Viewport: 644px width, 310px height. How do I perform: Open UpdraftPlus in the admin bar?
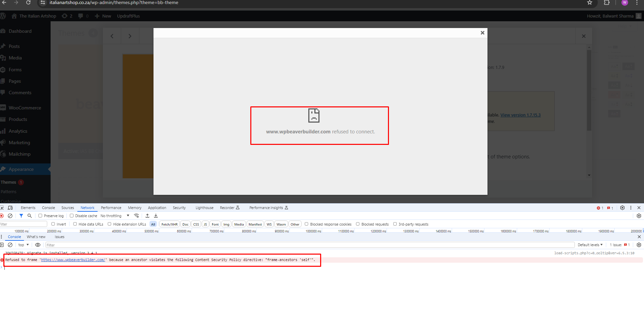[128, 16]
